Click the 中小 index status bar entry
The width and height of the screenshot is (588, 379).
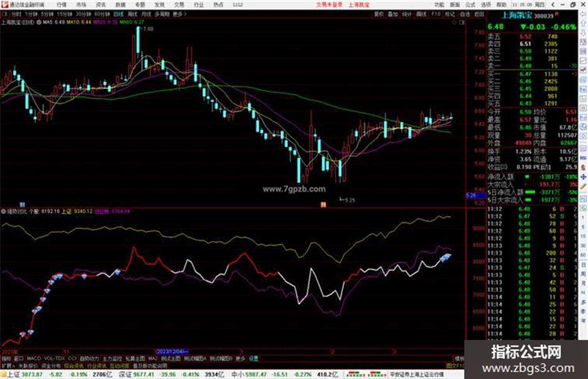(284, 375)
